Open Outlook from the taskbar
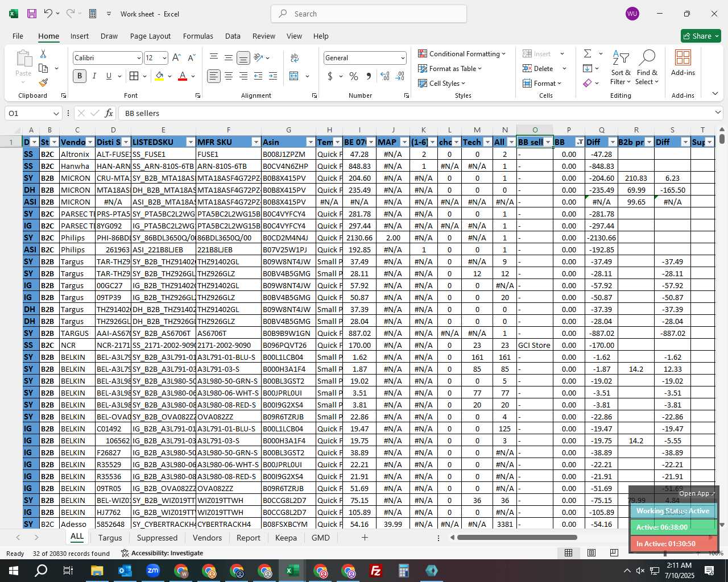Screen dimensions: 728x582 (125, 571)
